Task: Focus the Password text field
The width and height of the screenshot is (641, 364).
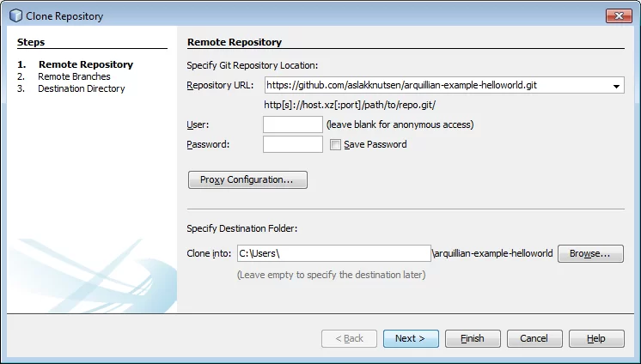Action: tap(293, 144)
